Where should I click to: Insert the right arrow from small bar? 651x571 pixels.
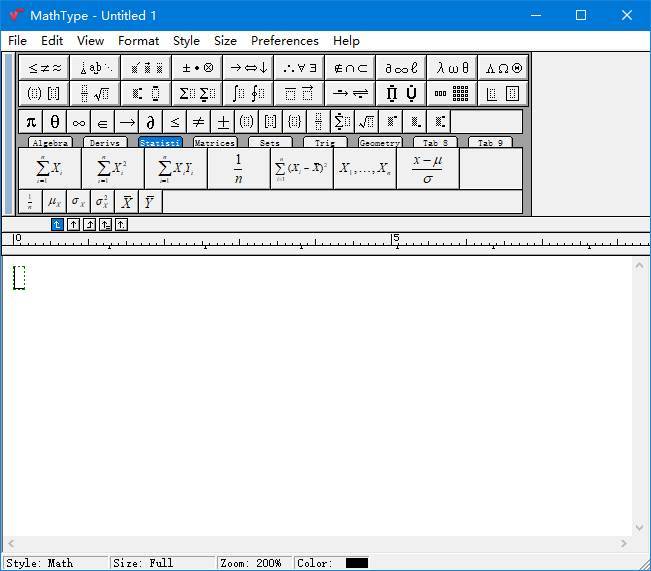(127, 122)
